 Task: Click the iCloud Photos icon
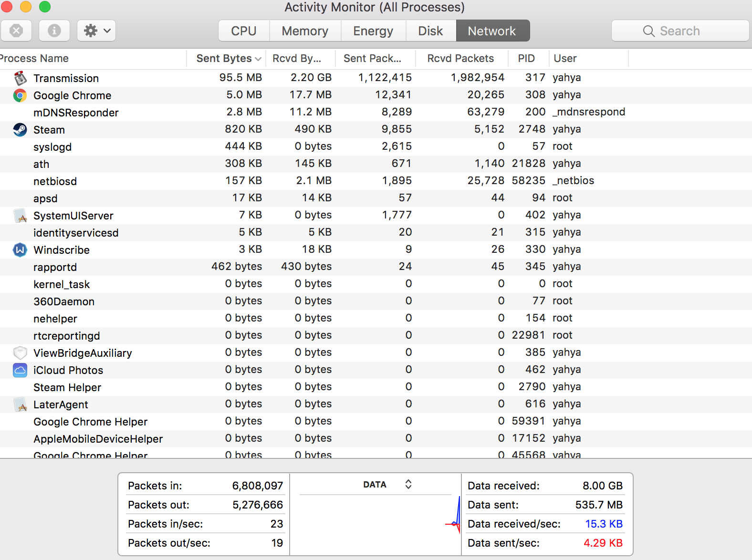click(x=20, y=370)
